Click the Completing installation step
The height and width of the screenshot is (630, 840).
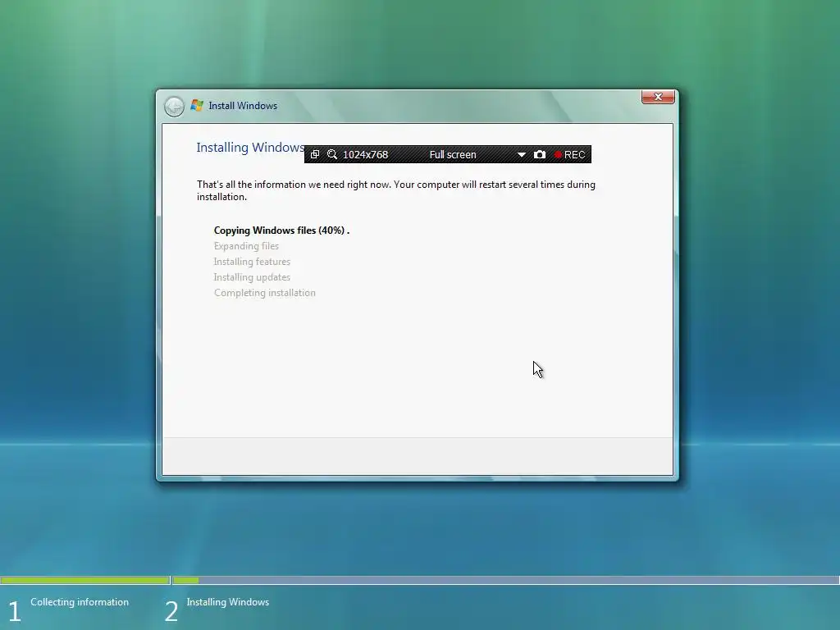click(265, 293)
